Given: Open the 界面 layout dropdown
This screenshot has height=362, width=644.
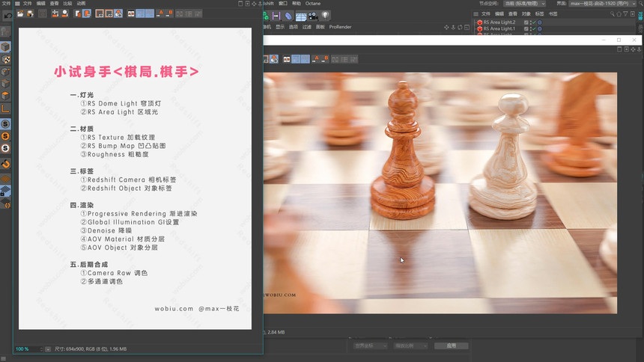Looking at the screenshot, I should pyautogui.click(x=603, y=3).
